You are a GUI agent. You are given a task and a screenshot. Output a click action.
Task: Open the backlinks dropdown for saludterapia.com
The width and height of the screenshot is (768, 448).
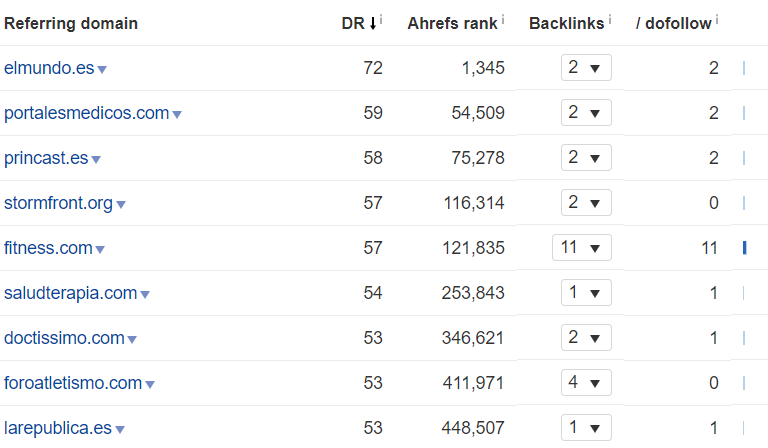click(586, 292)
